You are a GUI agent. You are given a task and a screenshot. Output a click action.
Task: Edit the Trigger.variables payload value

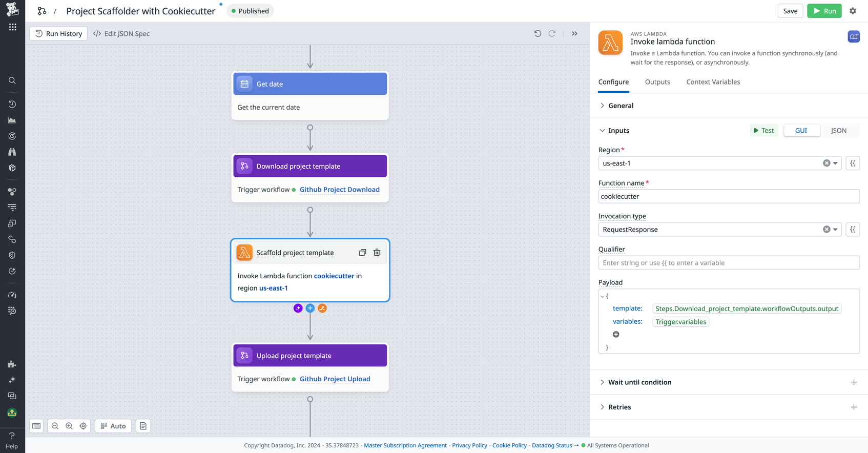680,322
